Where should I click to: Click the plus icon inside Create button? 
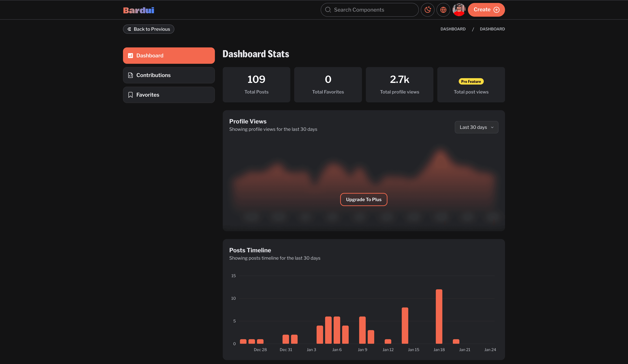point(496,10)
